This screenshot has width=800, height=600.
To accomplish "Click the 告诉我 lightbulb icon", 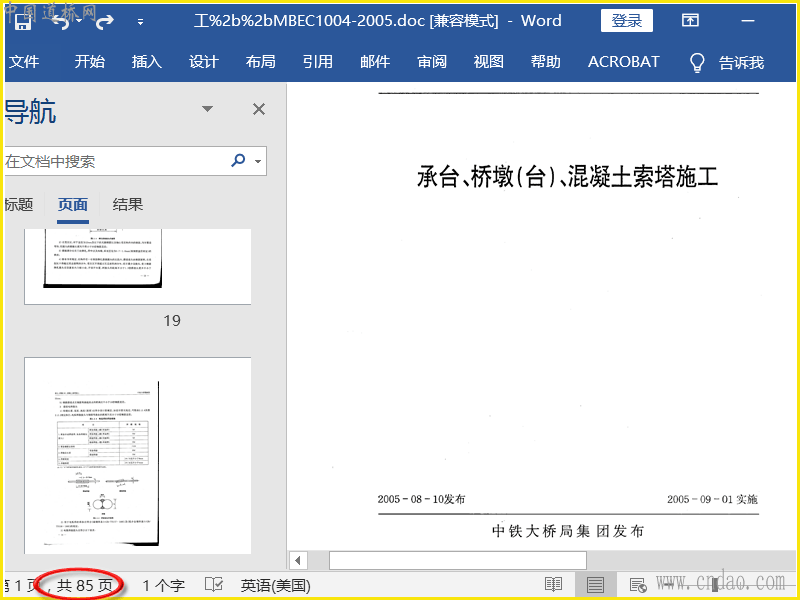I will pyautogui.click(x=697, y=63).
